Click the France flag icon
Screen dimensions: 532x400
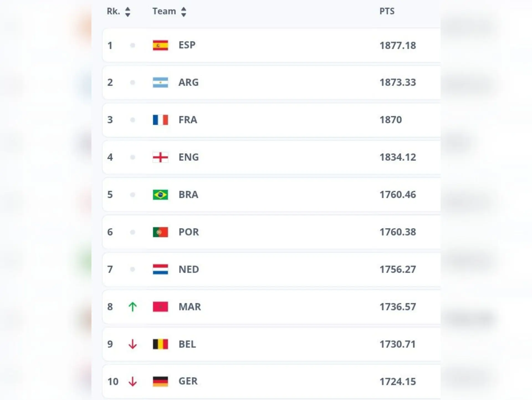point(160,120)
